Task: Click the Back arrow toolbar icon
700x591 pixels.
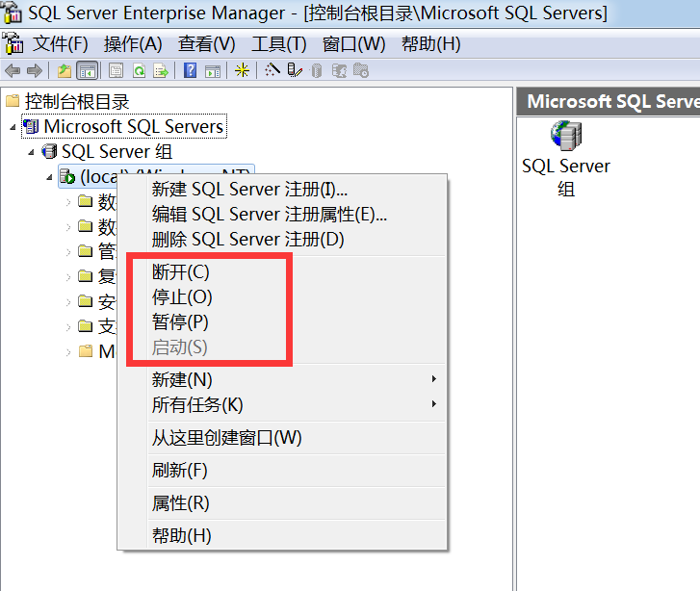Action: (x=13, y=70)
